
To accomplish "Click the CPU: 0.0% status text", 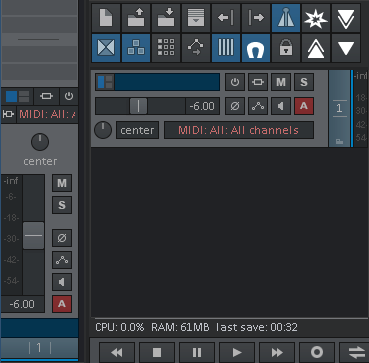I will pos(120,327).
